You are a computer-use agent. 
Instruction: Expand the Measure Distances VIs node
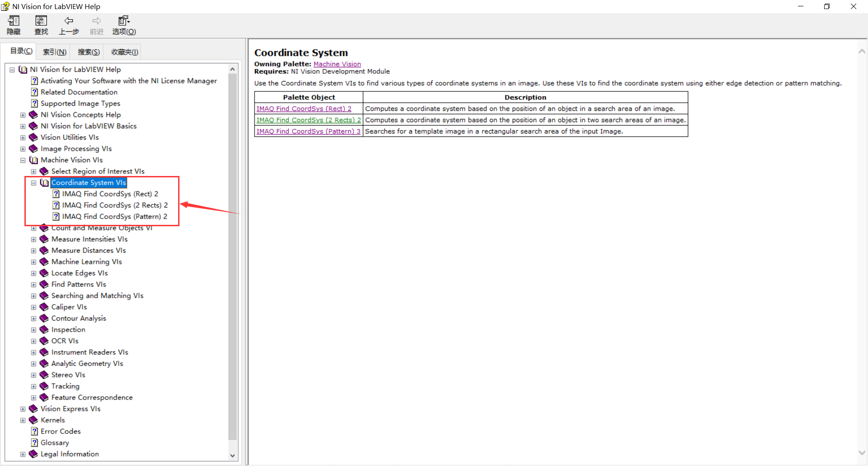tap(33, 251)
